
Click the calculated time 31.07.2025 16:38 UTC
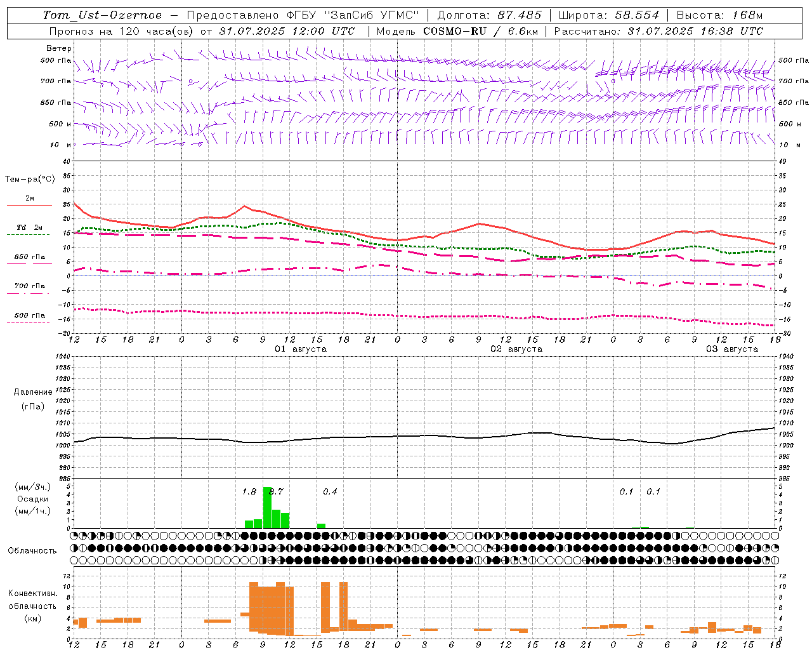click(695, 31)
